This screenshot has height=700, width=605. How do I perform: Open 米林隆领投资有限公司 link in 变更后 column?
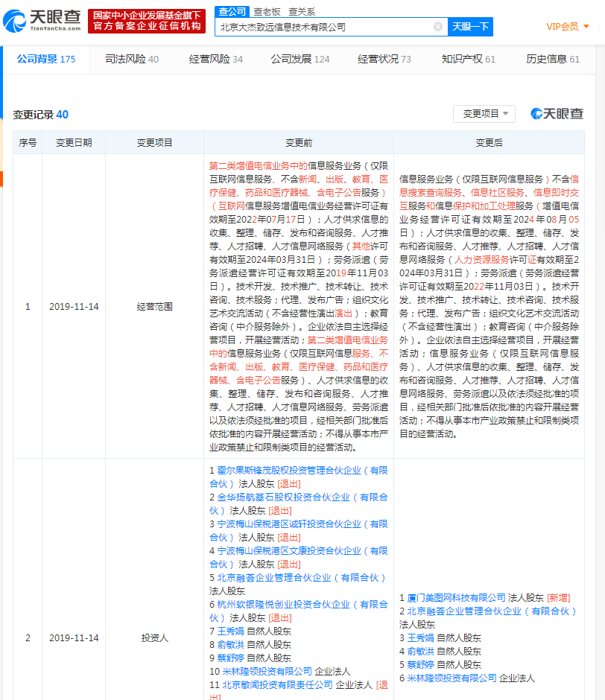pyautogui.click(x=452, y=678)
